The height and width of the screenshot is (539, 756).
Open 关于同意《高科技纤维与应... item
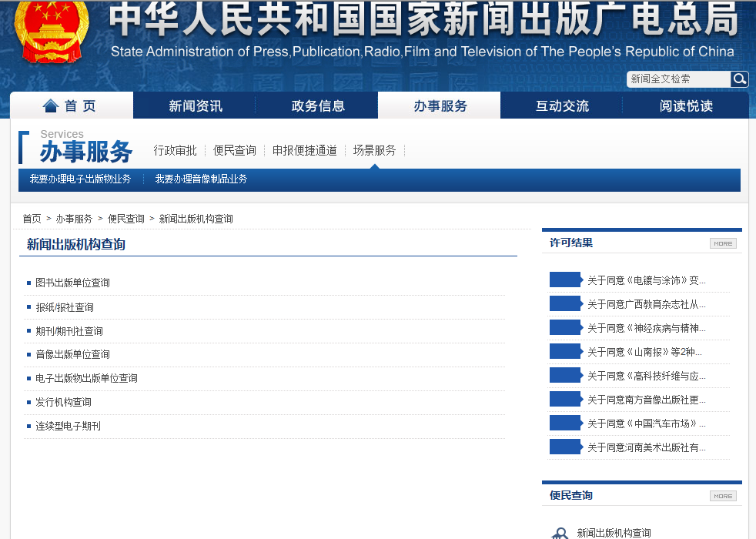coord(646,376)
